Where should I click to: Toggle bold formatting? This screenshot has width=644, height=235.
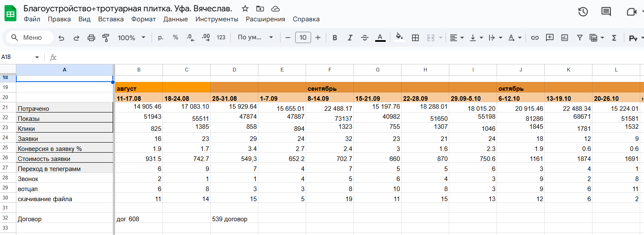click(x=335, y=38)
